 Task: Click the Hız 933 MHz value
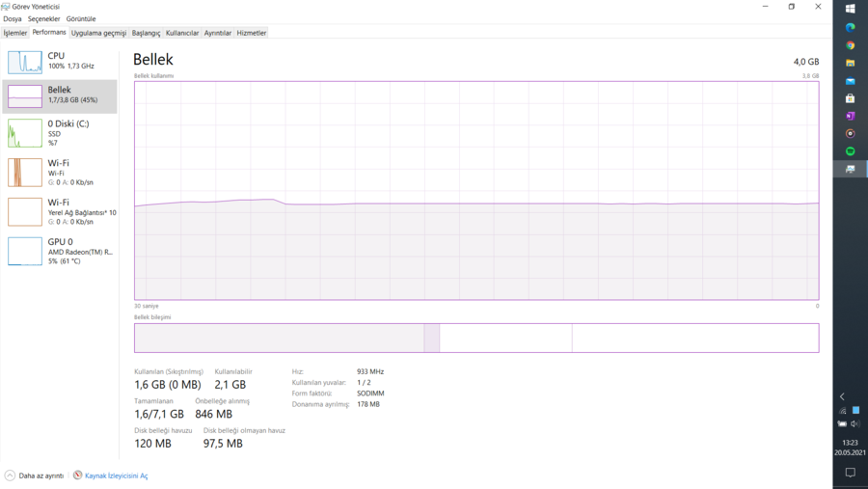(370, 371)
